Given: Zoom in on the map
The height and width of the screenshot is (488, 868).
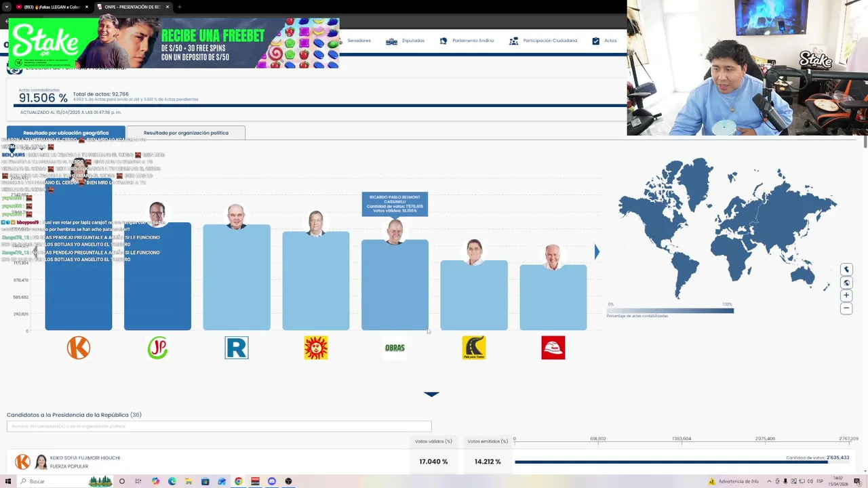Looking at the screenshot, I should (x=846, y=296).
